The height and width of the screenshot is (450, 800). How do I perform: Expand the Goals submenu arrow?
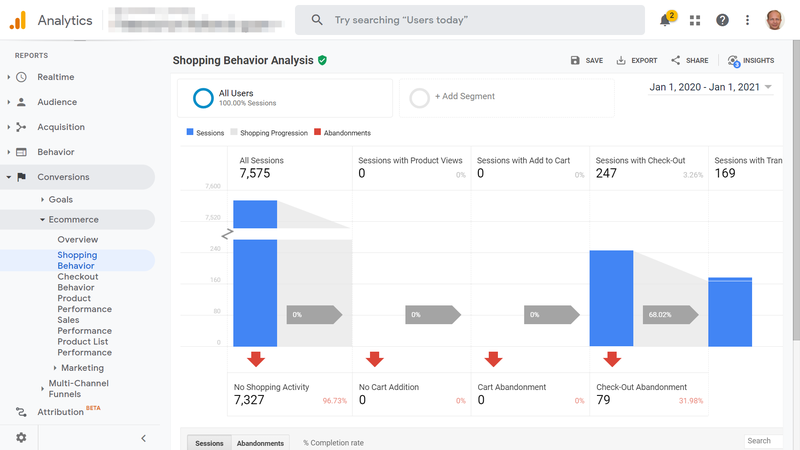42,199
